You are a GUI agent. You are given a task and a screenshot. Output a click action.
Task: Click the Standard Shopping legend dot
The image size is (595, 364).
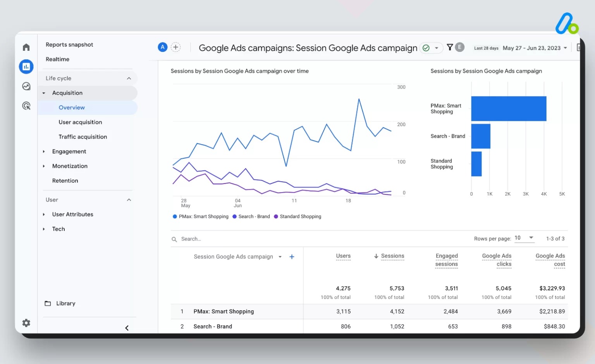pos(276,216)
